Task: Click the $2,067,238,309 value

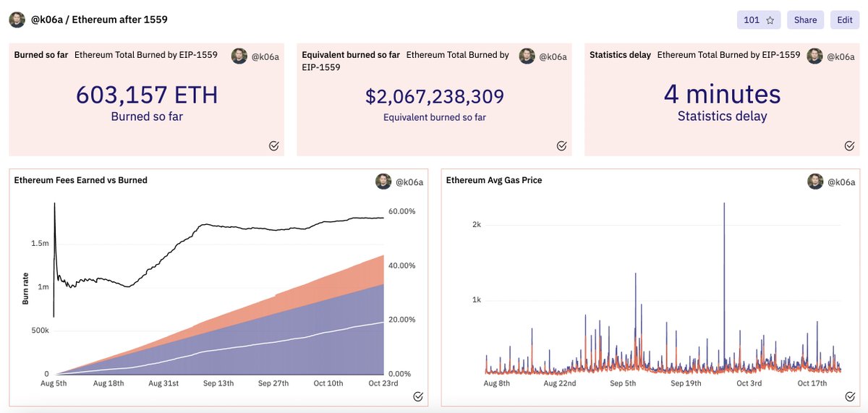Action: pos(435,97)
